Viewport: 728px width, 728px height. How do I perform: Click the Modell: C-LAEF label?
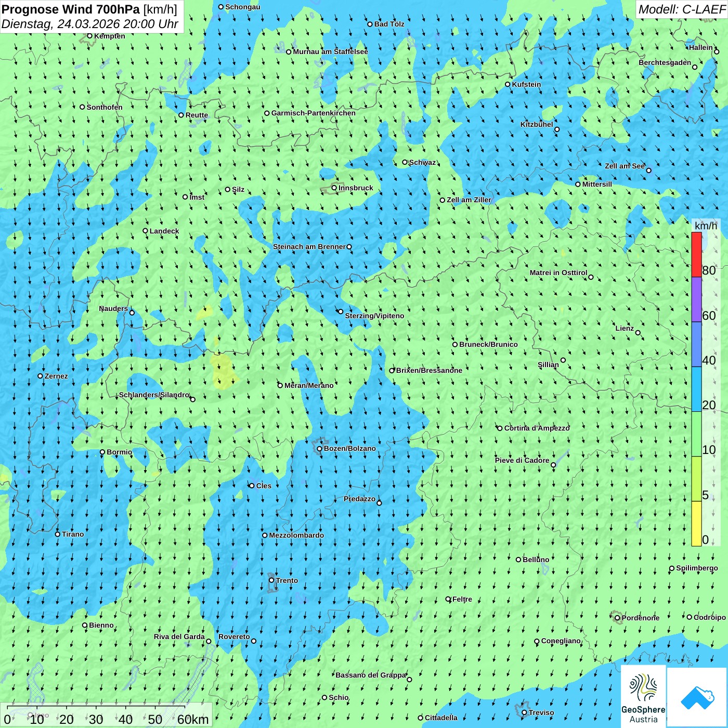point(682,9)
